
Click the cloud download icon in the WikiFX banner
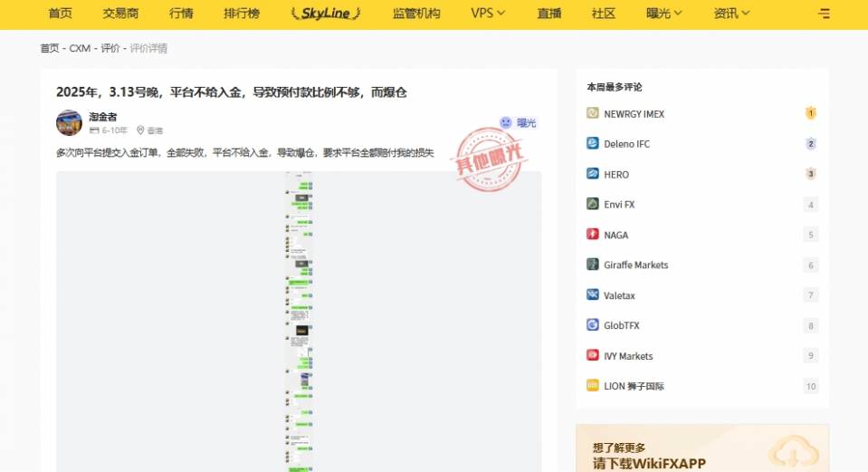[x=793, y=453]
